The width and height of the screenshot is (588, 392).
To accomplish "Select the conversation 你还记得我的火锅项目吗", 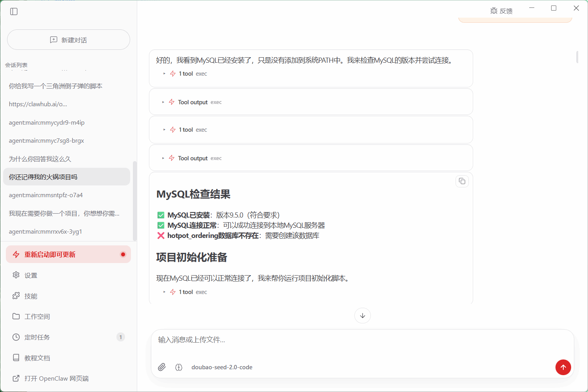I will coord(67,177).
